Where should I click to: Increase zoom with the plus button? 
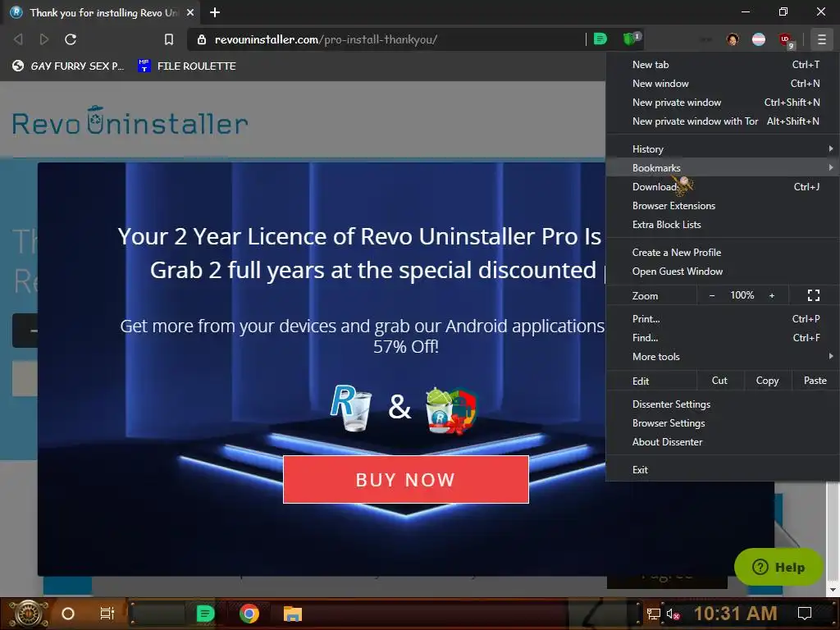click(x=772, y=295)
